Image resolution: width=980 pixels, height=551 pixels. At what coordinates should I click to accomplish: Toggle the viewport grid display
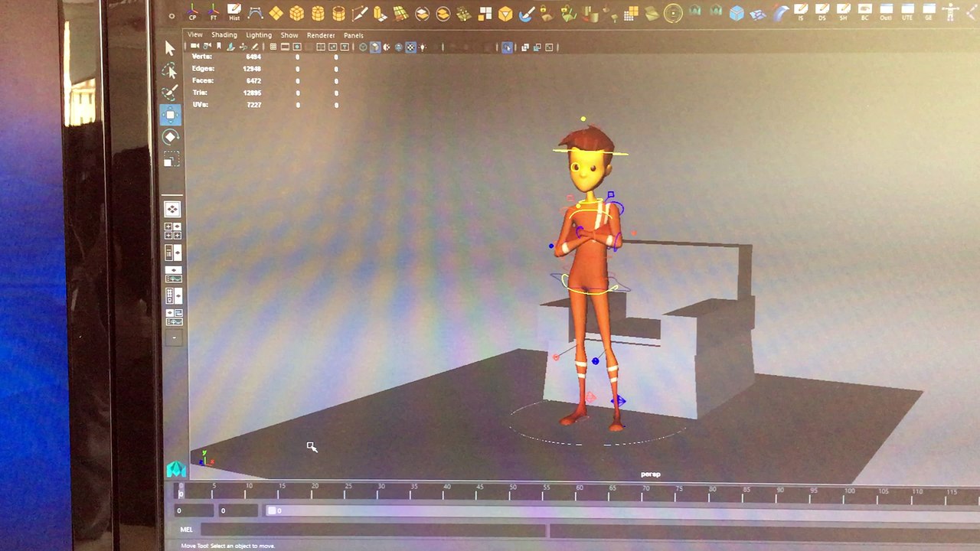click(x=273, y=47)
